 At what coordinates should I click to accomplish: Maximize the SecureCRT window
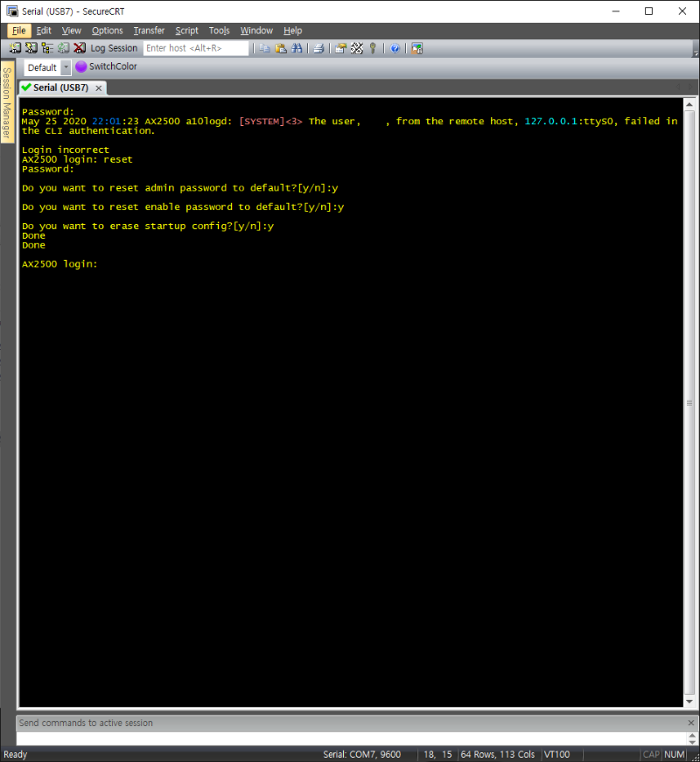tap(649, 11)
